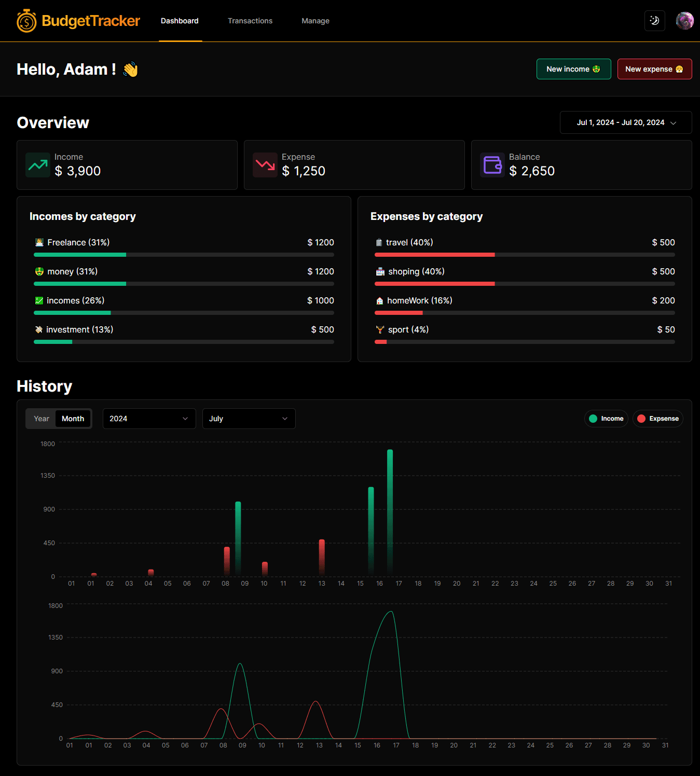
Task: Expand the date range chevron
Action: 674,123
